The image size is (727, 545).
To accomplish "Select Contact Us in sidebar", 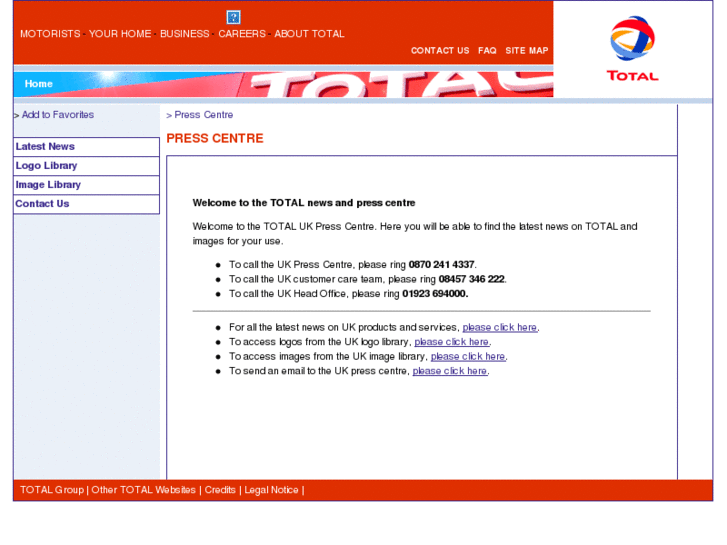I will (x=87, y=204).
